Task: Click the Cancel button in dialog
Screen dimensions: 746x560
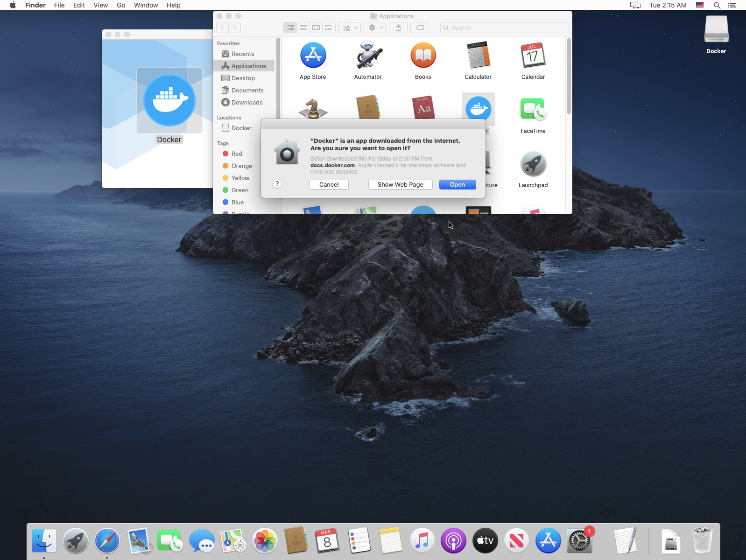Action: tap(329, 185)
